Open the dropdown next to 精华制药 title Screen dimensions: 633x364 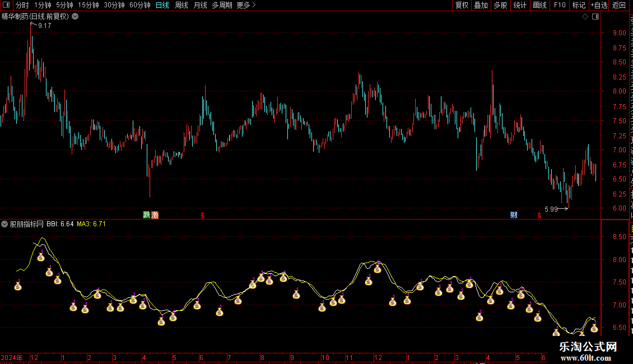(x=75, y=17)
